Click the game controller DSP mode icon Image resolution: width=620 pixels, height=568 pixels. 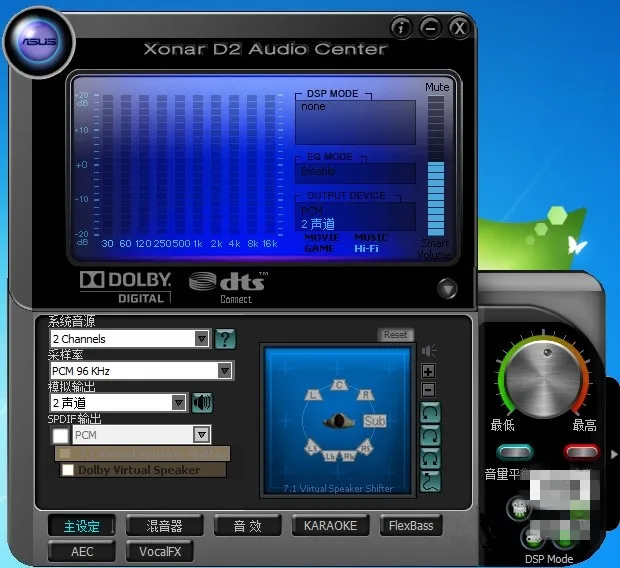coord(532,538)
